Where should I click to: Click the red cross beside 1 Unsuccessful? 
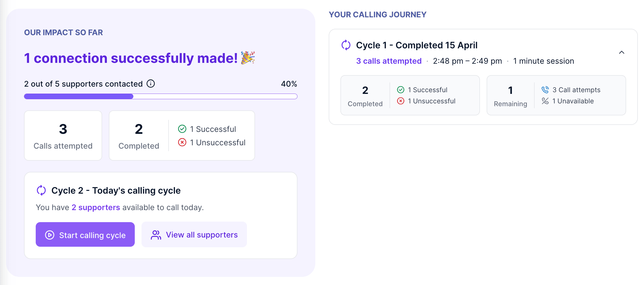pos(182,142)
